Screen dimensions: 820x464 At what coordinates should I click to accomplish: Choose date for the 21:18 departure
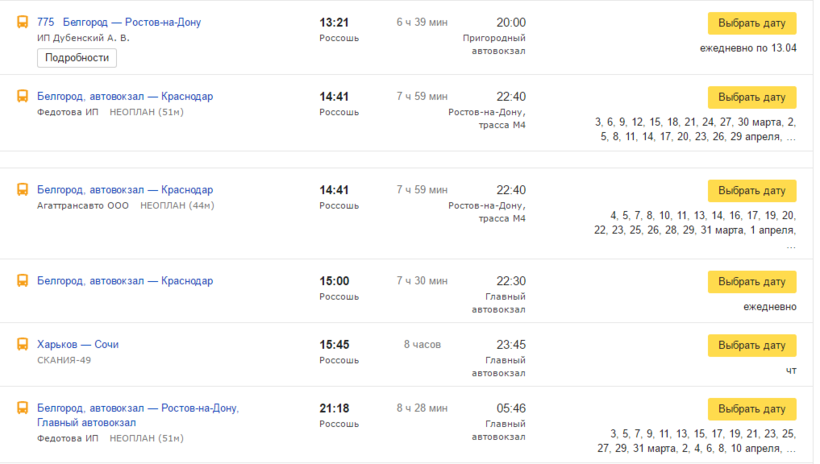752,409
